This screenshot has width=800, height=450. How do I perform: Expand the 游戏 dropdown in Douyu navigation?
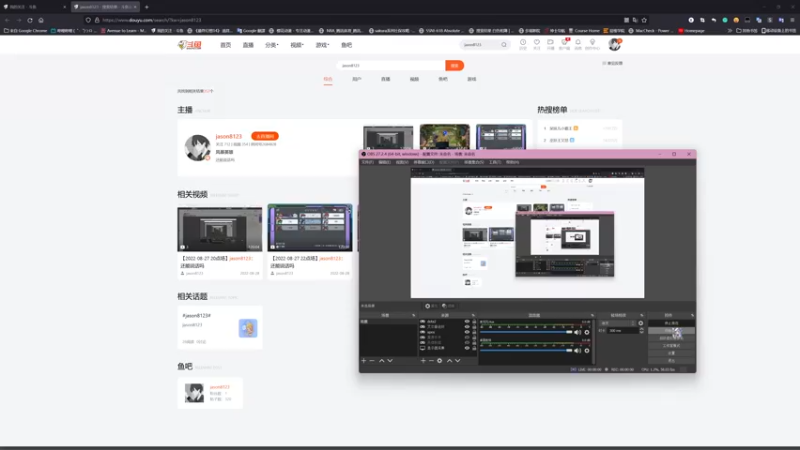pyautogui.click(x=322, y=45)
